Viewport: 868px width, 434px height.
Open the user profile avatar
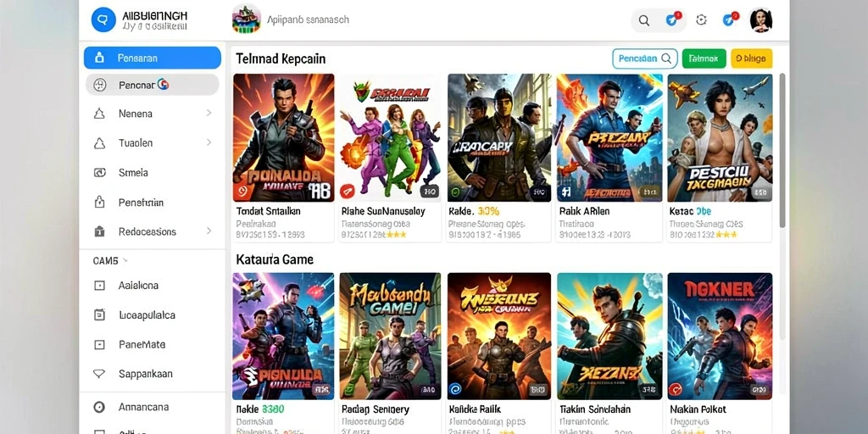(761, 20)
